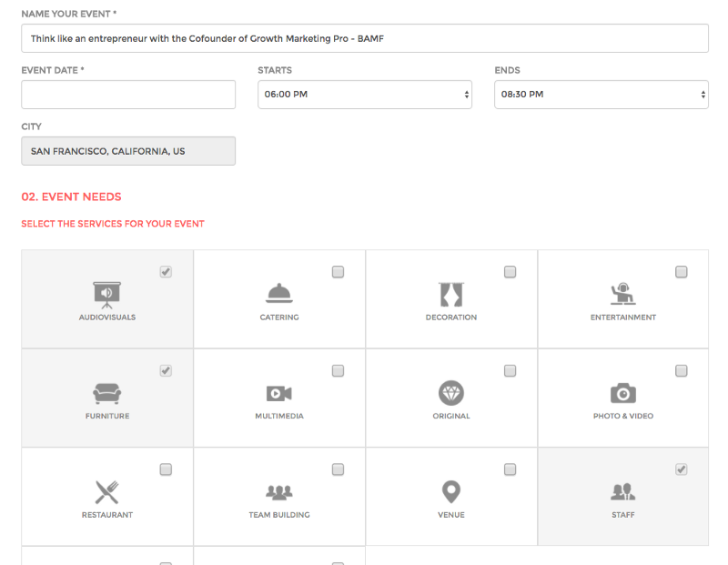Click the '02. EVENT NEEDS' heading
Image resolution: width=728 pixels, height=565 pixels.
pos(71,197)
